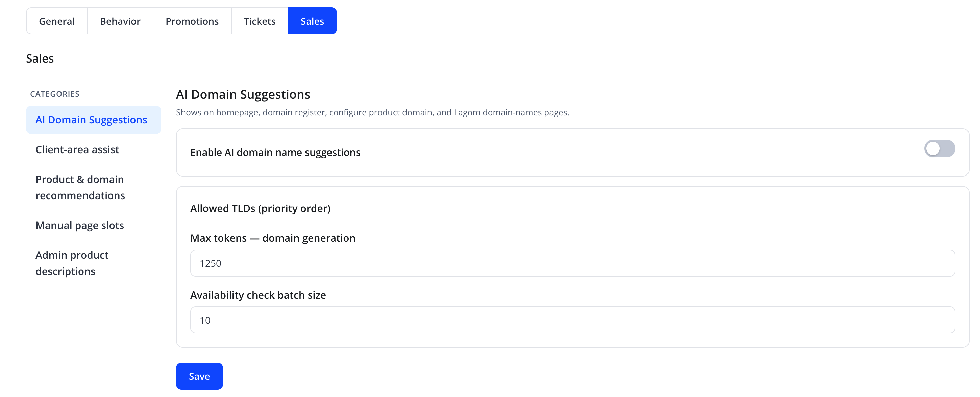Save the sales settings
Viewport: 980px width, 397px height.
click(x=199, y=376)
